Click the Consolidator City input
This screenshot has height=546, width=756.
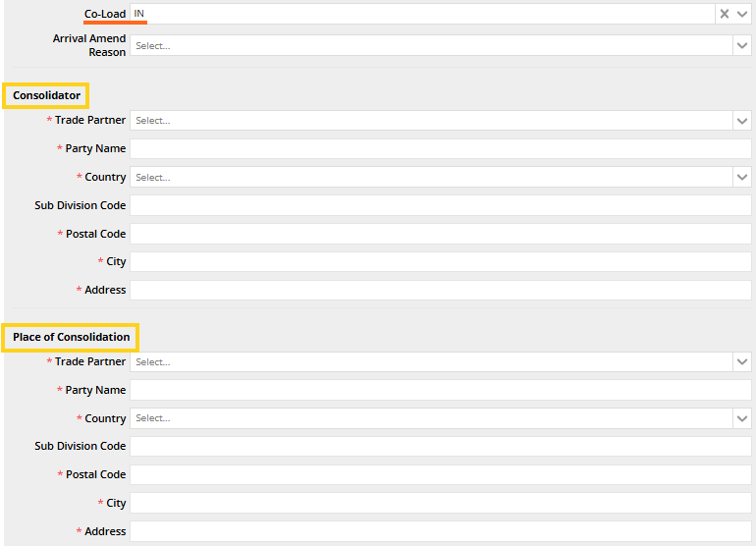(x=440, y=262)
